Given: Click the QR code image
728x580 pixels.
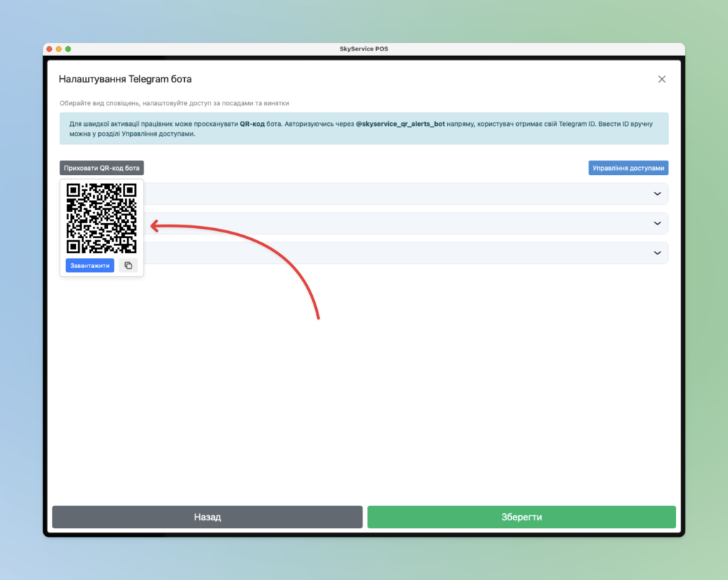Looking at the screenshot, I should [102, 218].
